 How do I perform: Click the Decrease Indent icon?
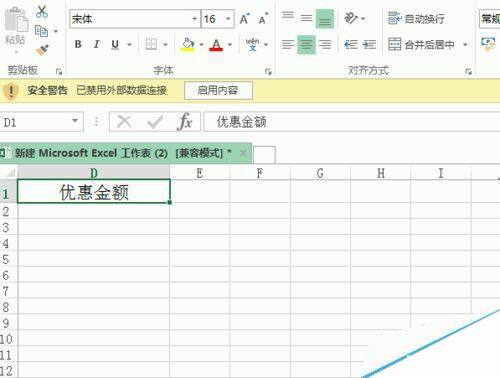tap(351, 44)
